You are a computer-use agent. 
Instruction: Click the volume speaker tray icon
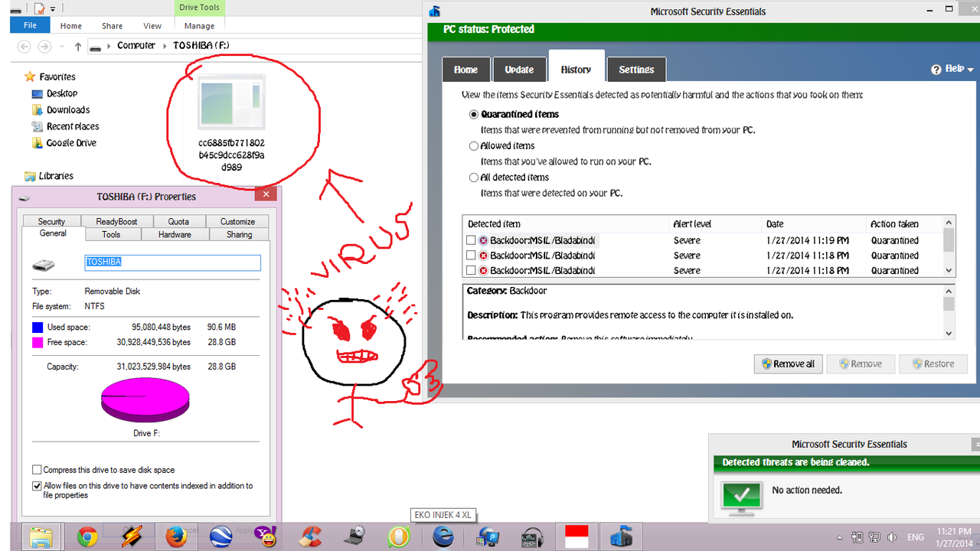(x=891, y=537)
